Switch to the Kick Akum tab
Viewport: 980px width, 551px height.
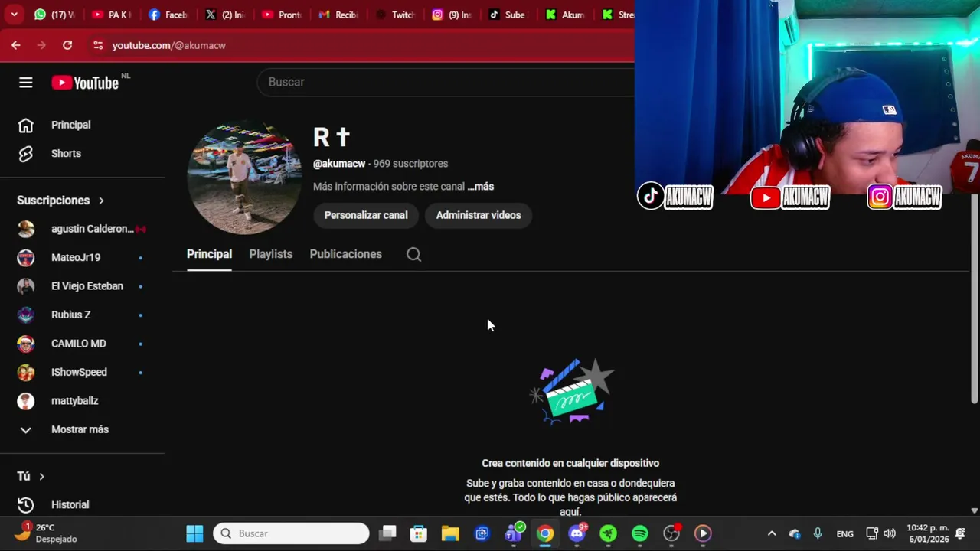pyautogui.click(x=565, y=15)
